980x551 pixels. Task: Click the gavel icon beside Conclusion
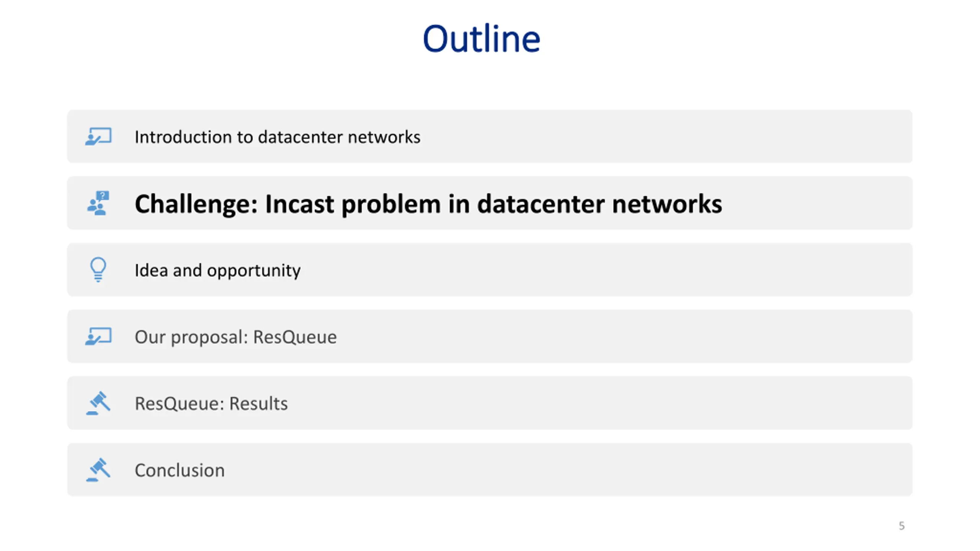tap(98, 469)
